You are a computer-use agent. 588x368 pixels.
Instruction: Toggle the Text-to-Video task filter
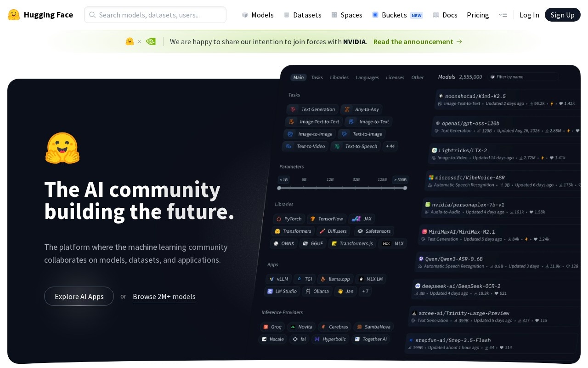[305, 146]
